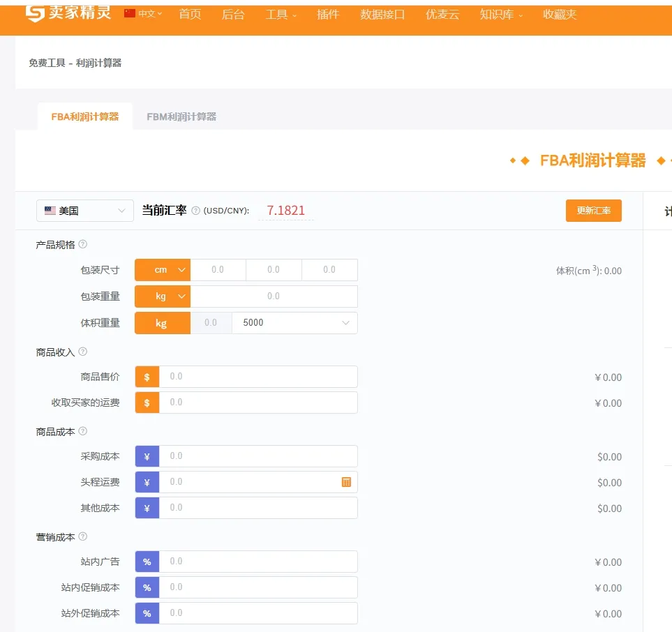The image size is (672, 632).
Task: Open 收藏夹 in the top navigation
Action: pos(560,15)
